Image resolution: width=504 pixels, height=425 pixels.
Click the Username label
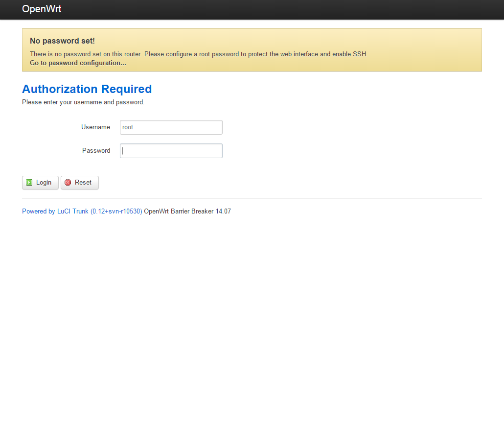[x=95, y=127]
